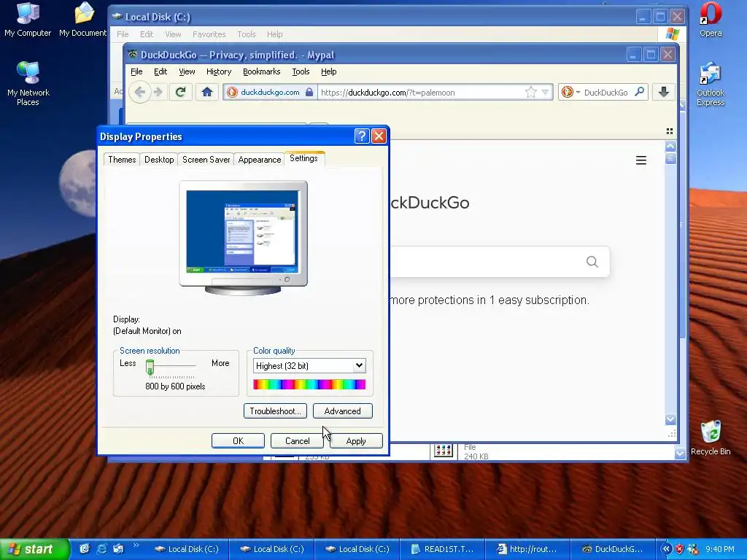The height and width of the screenshot is (560, 747).
Task: Open Help menu in Local Disk window
Action: pos(274,34)
